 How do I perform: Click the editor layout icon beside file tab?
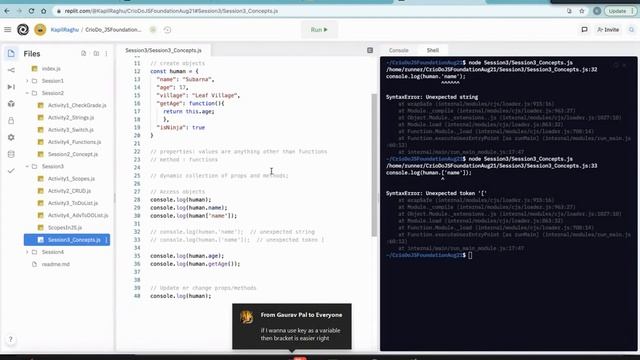[x=370, y=50]
